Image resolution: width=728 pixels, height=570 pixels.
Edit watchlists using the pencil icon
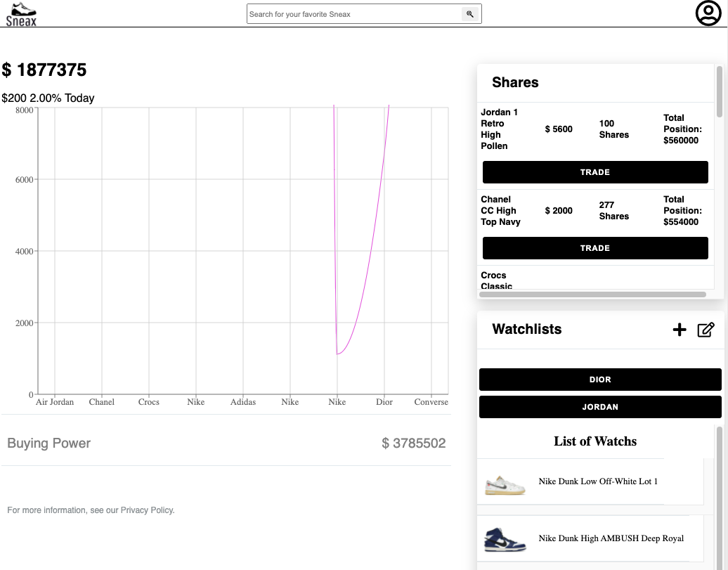tap(706, 330)
